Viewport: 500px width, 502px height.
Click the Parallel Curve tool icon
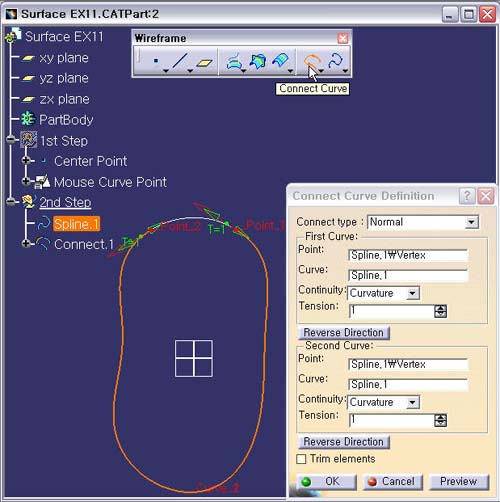[x=280, y=61]
